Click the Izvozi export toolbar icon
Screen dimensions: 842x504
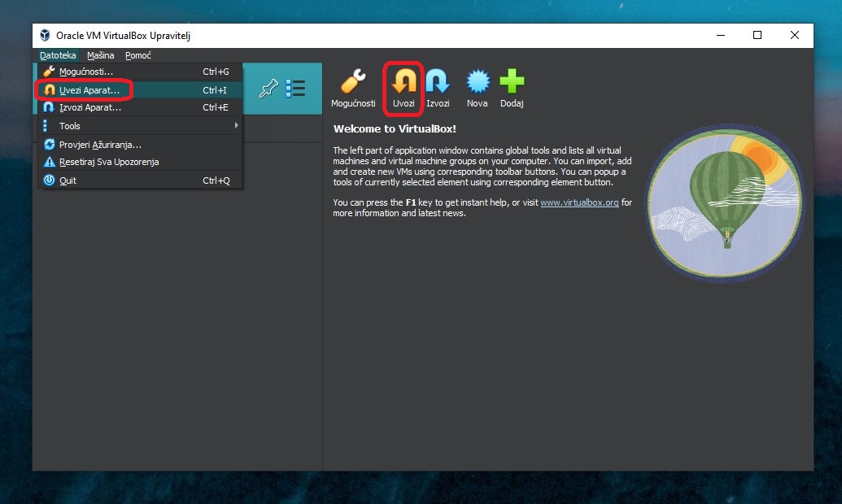pos(438,84)
